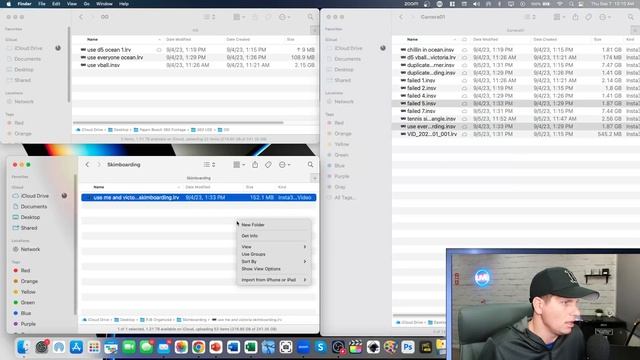
Task: Select Green tag in Skimboarding sidebar
Action: [x=27, y=302]
